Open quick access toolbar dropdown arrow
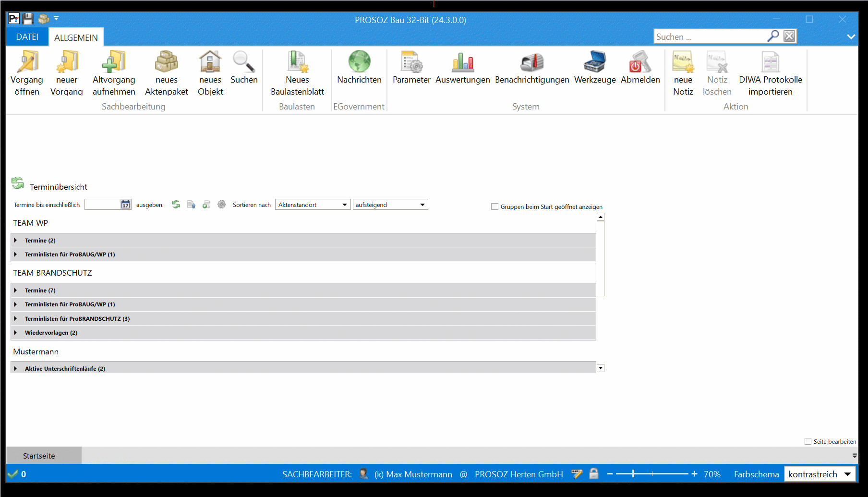Viewport: 868px width, 497px height. pyautogui.click(x=56, y=18)
